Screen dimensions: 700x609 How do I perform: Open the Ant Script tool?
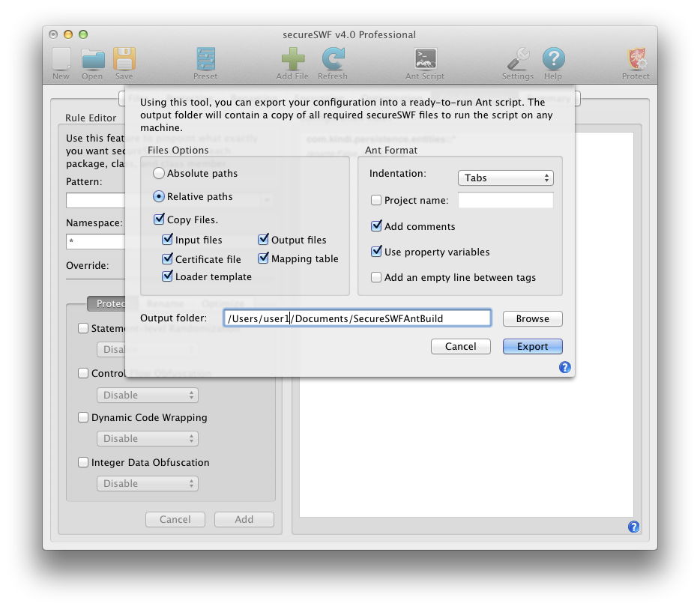(x=425, y=60)
